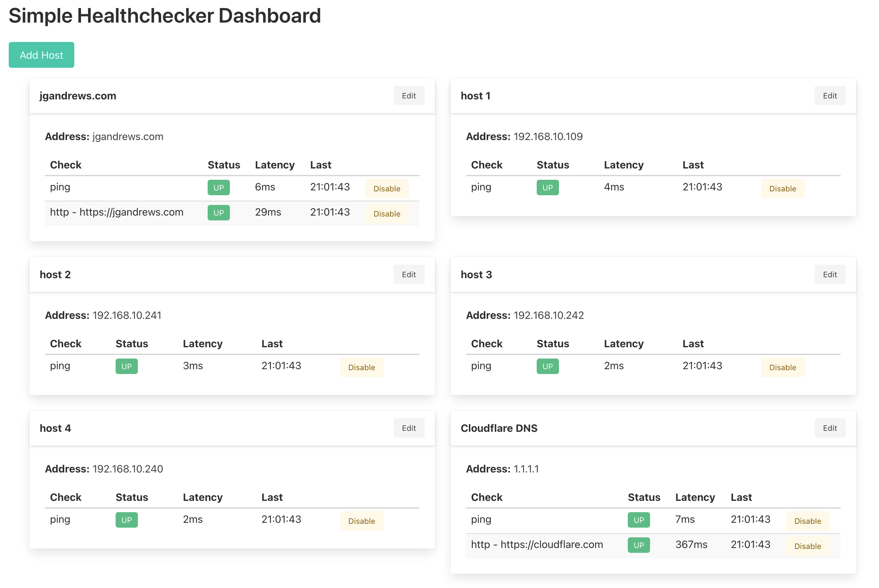Click the UP badge on host 3 ping
Screen dimensions: 879x588
[547, 366]
